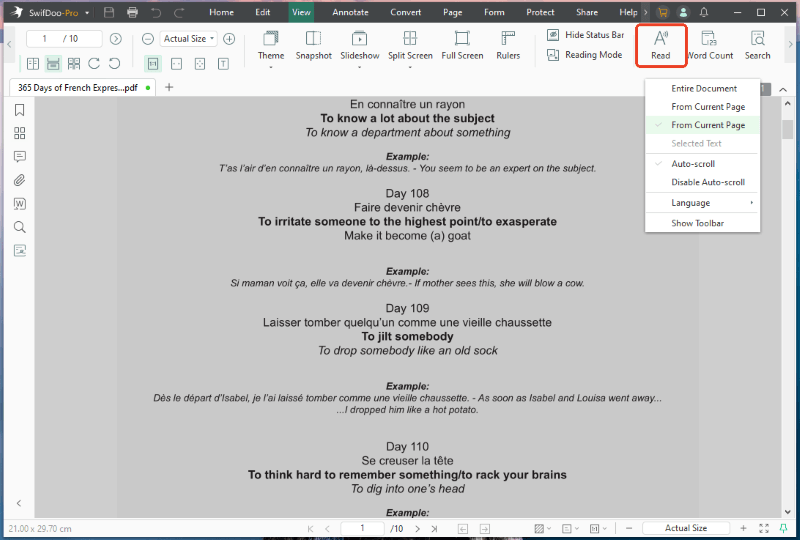Zoom in with the plus circle icon
This screenshot has width=800, height=540.
point(229,38)
